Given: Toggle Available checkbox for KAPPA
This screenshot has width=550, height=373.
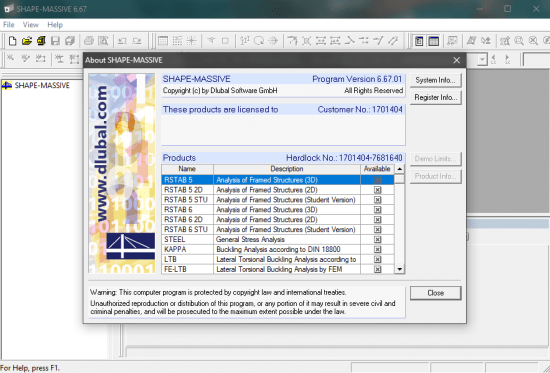Looking at the screenshot, I should pos(377,249).
